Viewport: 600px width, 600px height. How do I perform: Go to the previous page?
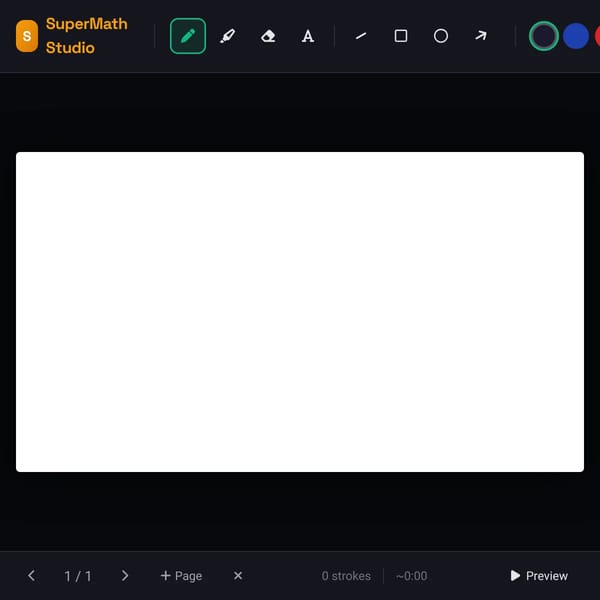point(31,576)
